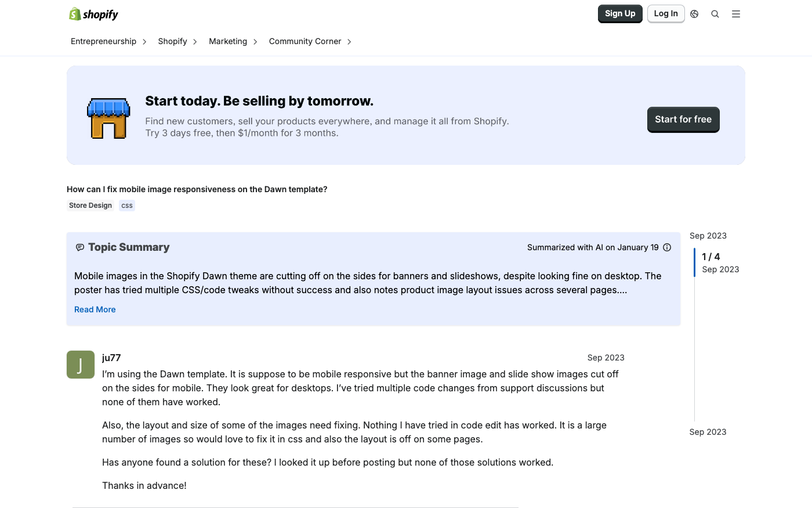Select the css tag
Image resolution: width=812 pixels, height=508 pixels.
[x=127, y=206]
